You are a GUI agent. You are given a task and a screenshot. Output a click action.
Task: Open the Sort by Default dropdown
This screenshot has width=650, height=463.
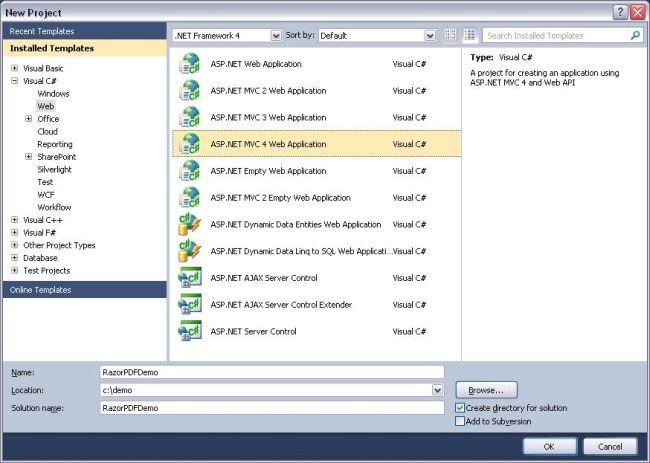(430, 36)
